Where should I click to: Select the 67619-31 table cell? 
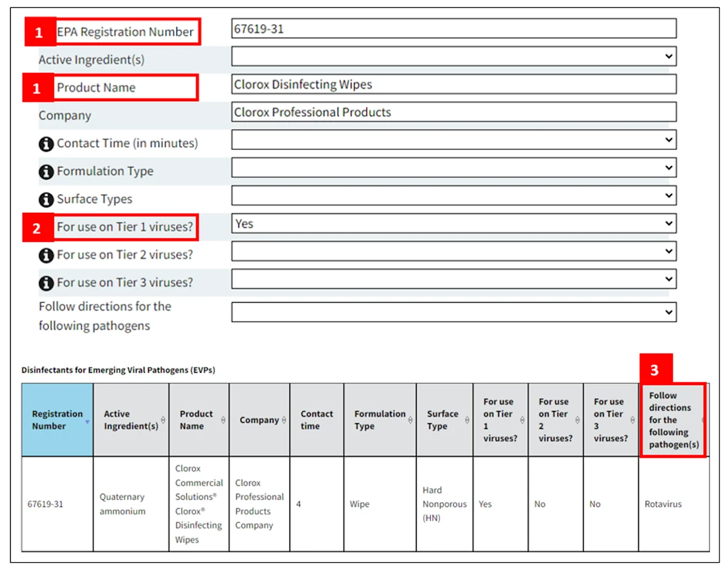click(58, 504)
